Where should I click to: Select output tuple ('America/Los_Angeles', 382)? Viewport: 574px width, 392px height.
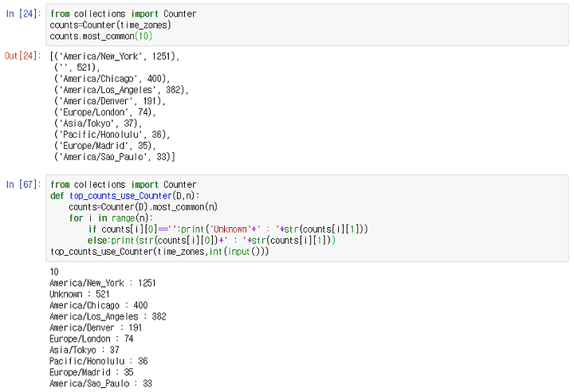pyautogui.click(x=121, y=90)
